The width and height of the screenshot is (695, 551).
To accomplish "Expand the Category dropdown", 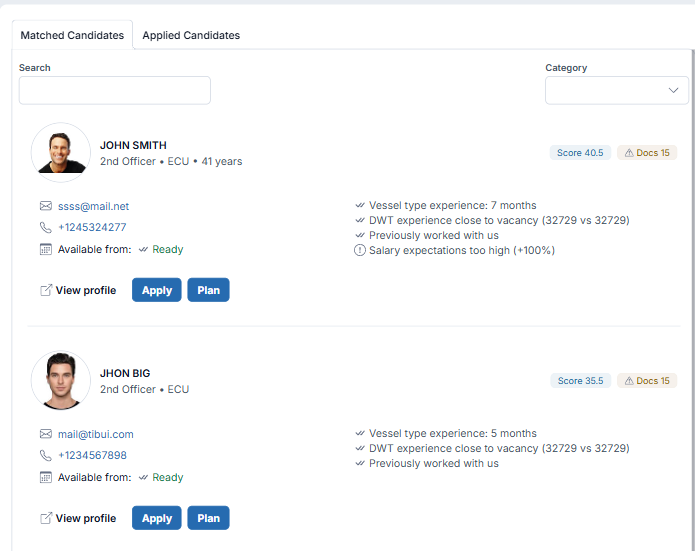I will click(x=617, y=90).
